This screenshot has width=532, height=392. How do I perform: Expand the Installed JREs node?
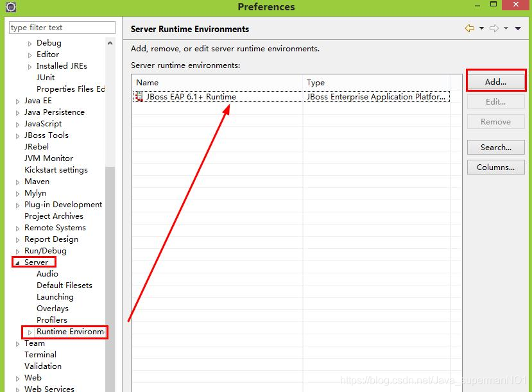30,67
